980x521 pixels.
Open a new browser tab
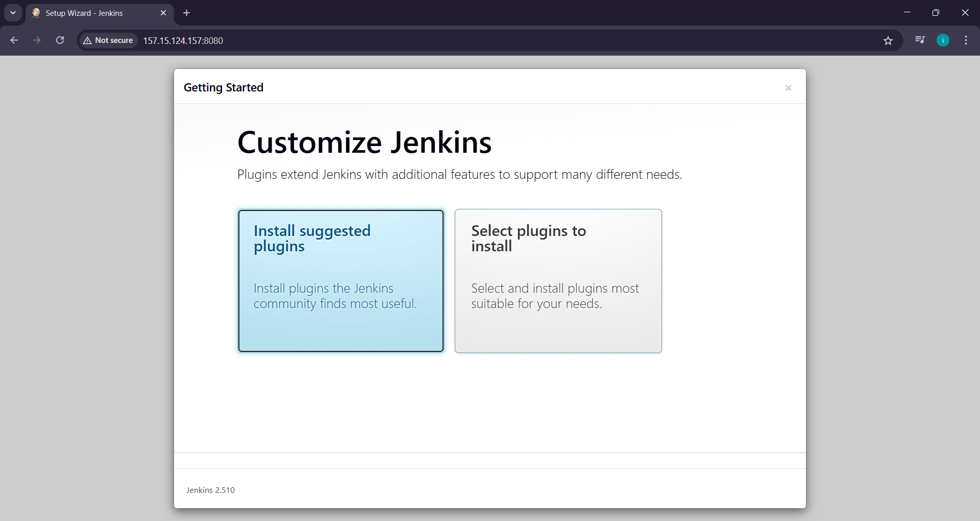(x=186, y=13)
